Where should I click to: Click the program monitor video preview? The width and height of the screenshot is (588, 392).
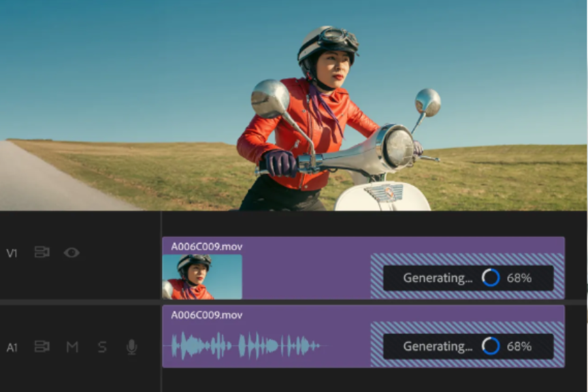(x=293, y=105)
